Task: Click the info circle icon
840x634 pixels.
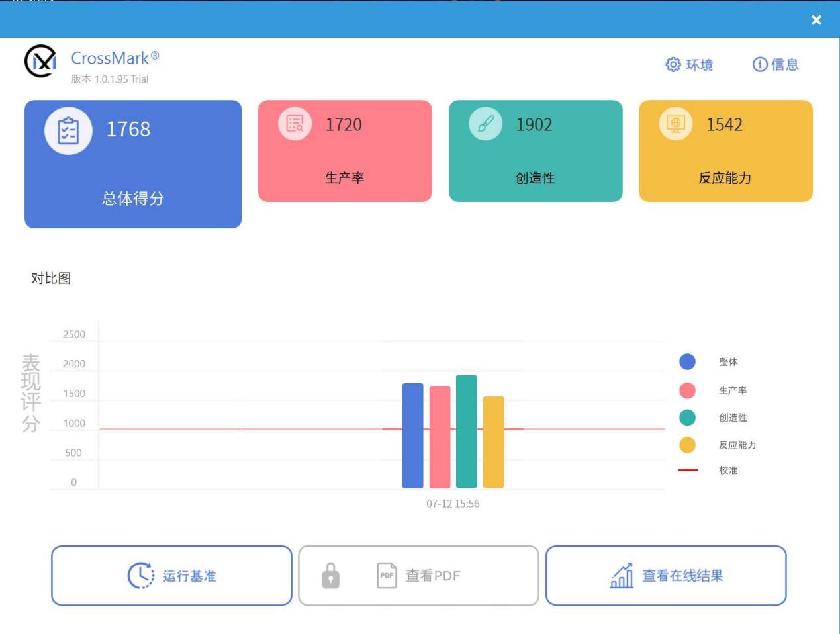Action: [760, 64]
